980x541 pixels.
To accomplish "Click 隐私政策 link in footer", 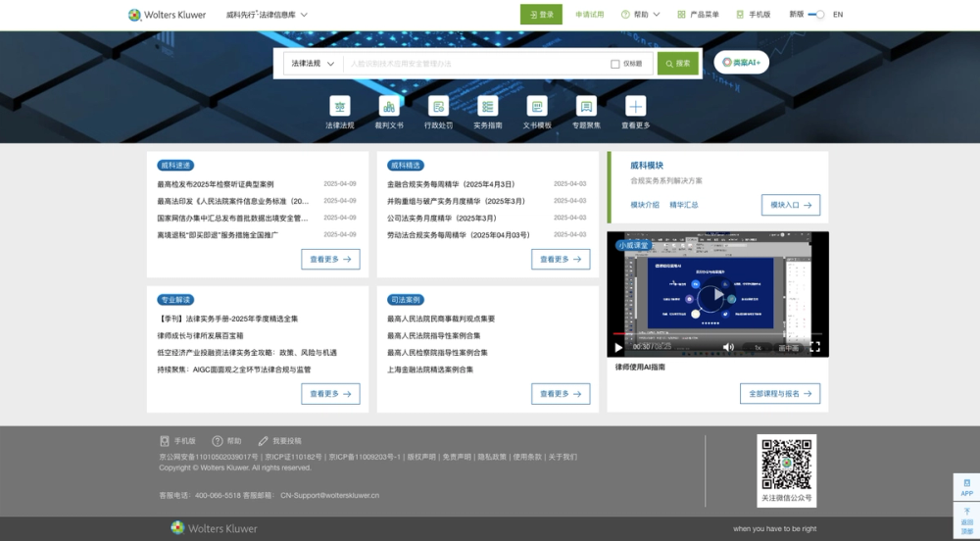I will (492, 458).
